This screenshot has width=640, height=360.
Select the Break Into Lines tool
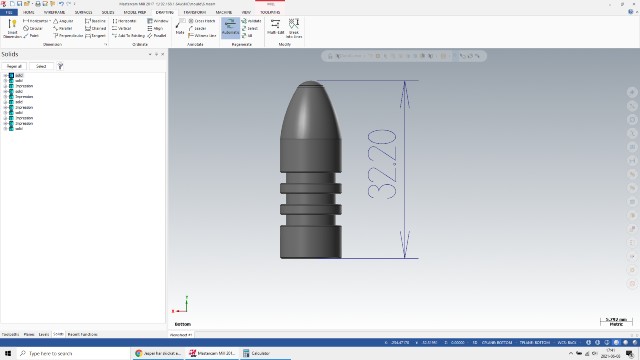click(x=294, y=29)
